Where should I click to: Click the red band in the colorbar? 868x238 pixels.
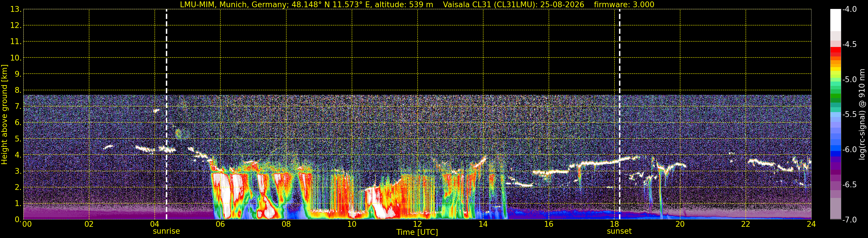pos(835,50)
